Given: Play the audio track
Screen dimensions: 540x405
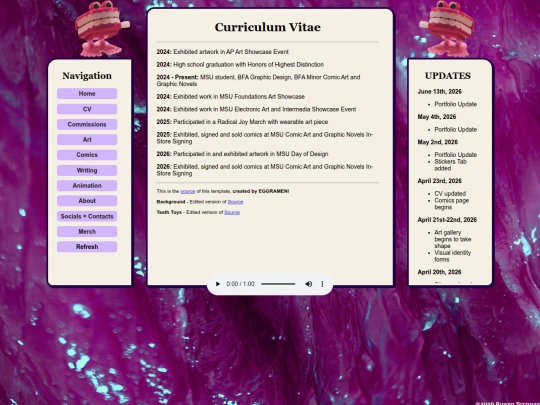Looking at the screenshot, I should click(218, 284).
